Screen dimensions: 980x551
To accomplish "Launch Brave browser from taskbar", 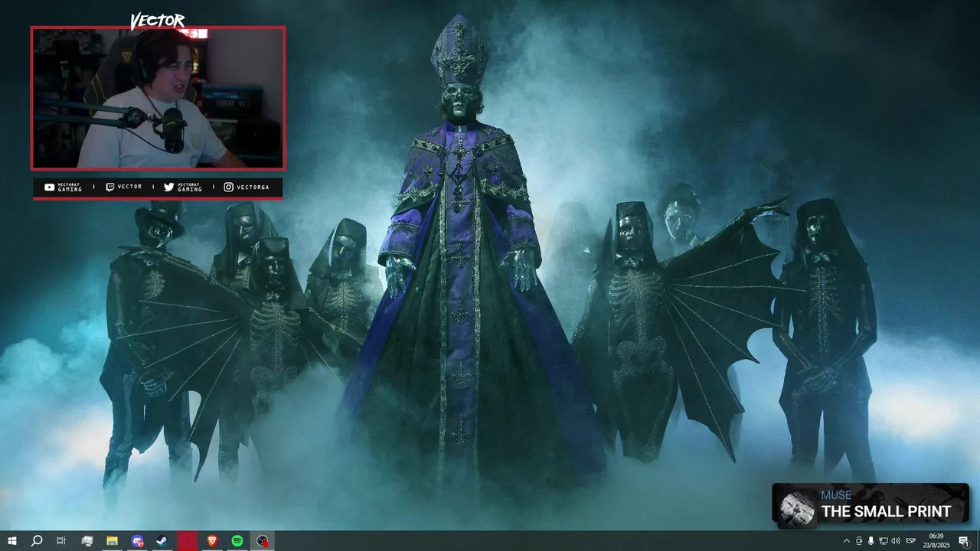I will (212, 541).
